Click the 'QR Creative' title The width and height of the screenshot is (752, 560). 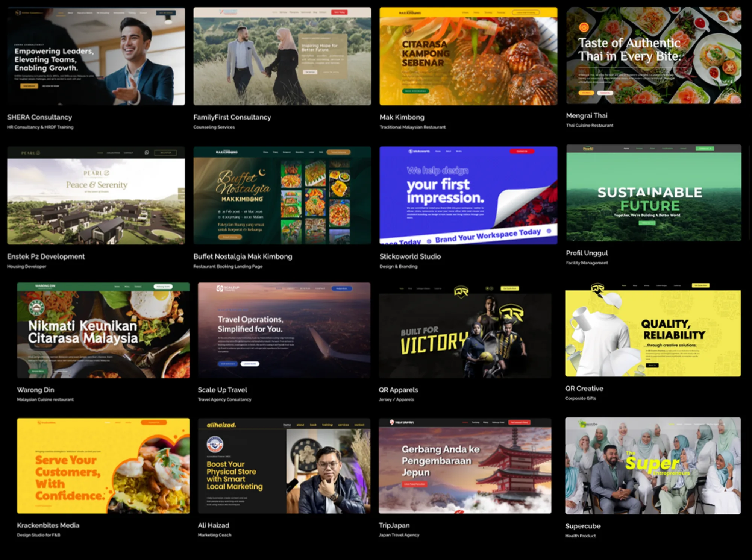[x=584, y=389]
